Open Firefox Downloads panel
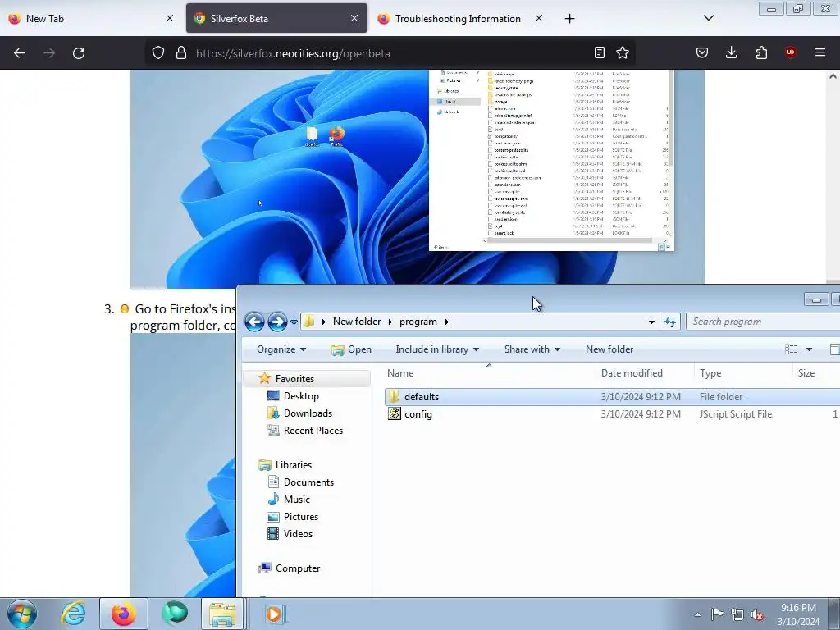 731,52
